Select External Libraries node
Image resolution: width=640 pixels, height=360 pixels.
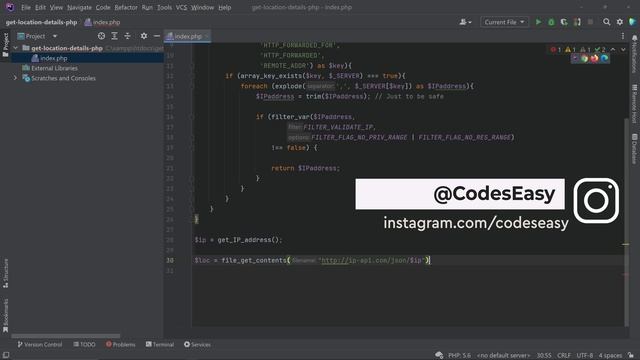click(x=54, y=68)
